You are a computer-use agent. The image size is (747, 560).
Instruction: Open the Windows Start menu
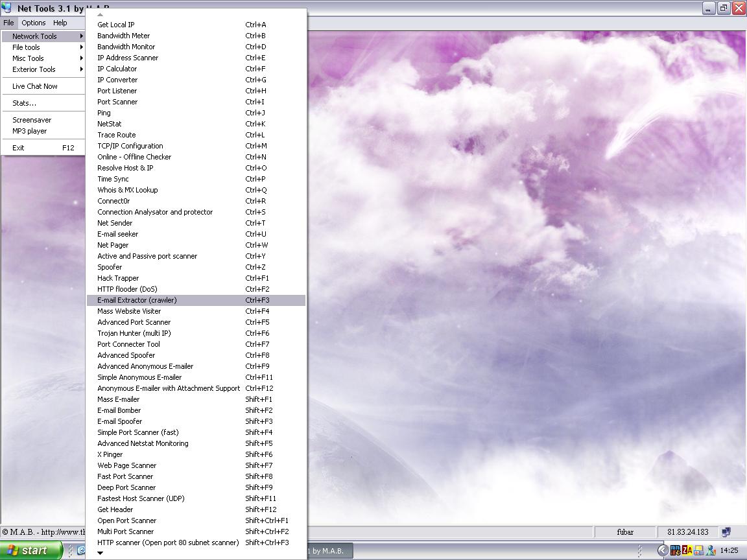tap(31, 550)
